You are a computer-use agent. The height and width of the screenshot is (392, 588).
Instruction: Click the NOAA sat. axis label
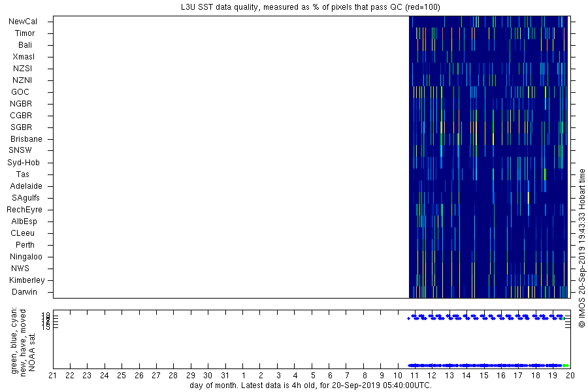point(32,352)
